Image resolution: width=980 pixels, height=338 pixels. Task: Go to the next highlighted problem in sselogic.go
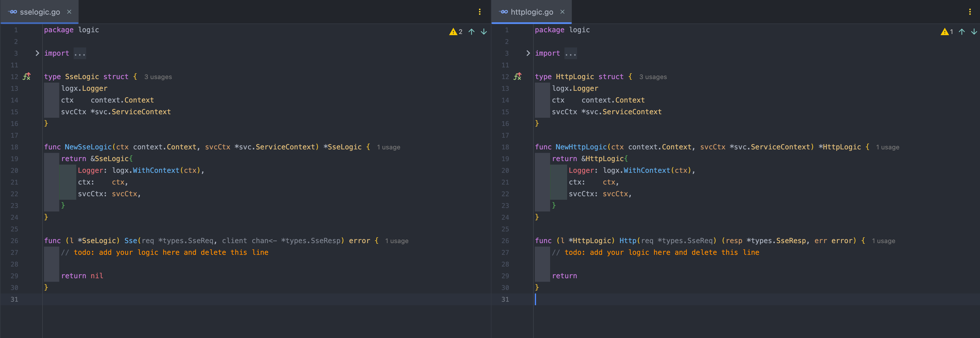(x=484, y=32)
